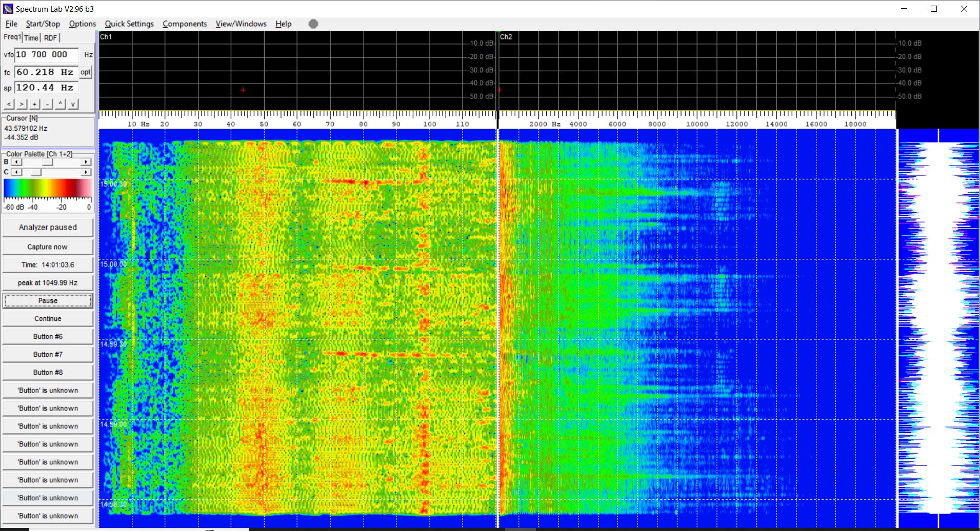Click the 10000 mark on Ch2 frequency scale
Screen dimensions: 980x531
(697, 124)
